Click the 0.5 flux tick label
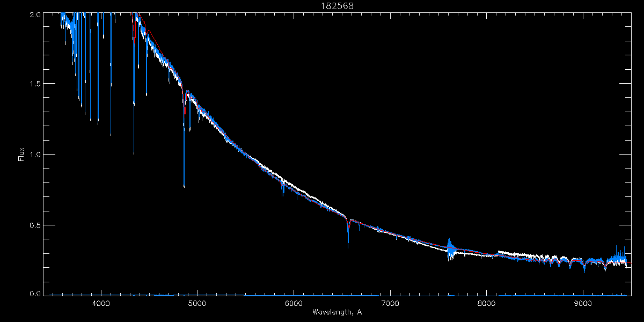The image size is (644, 322). 35,225
